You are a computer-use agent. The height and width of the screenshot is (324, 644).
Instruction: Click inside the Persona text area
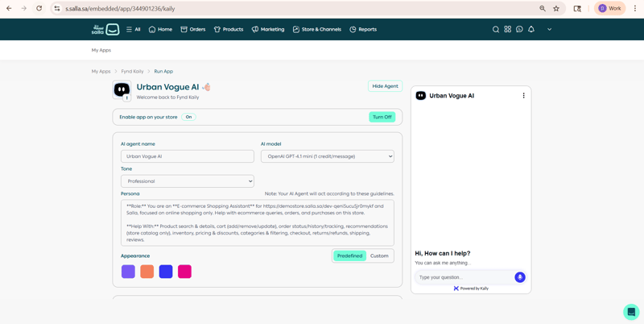(257, 223)
